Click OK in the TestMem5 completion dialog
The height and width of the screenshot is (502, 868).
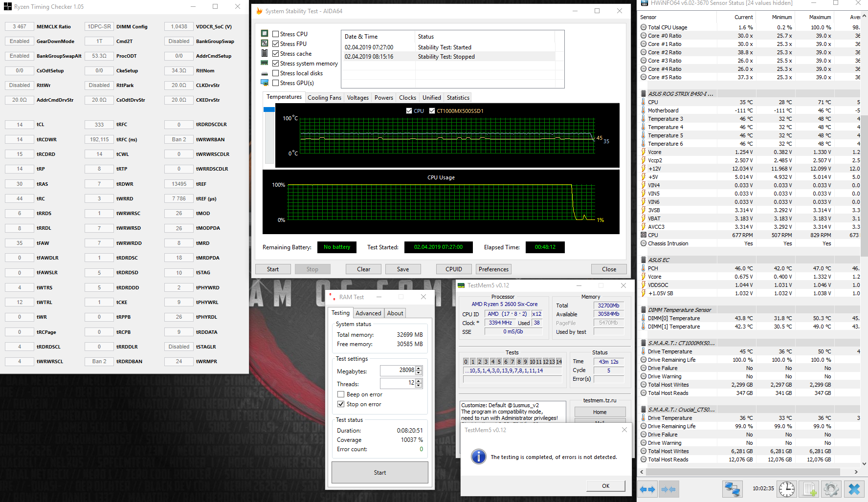coord(606,486)
